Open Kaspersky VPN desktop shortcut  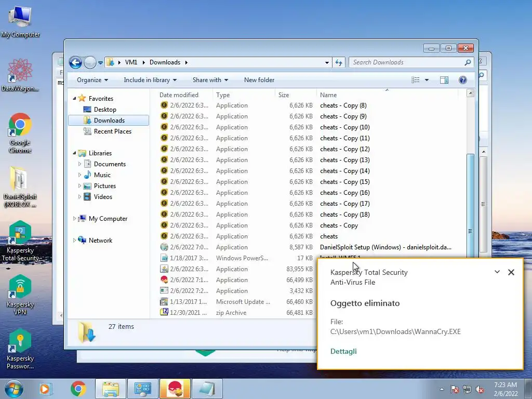(x=20, y=295)
